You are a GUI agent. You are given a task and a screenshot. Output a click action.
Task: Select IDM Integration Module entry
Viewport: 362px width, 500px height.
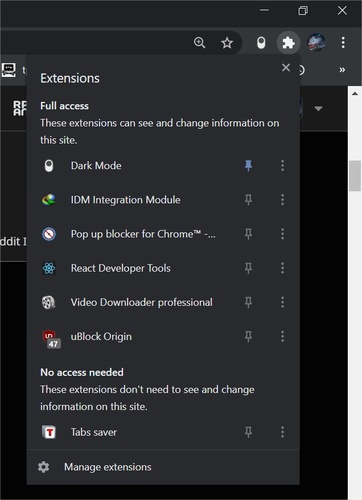coord(125,200)
